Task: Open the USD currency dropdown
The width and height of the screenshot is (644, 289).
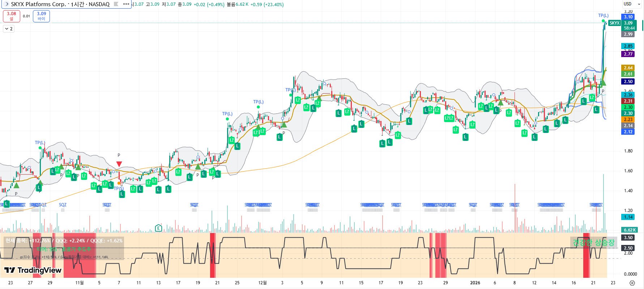Action: [x=631, y=4]
